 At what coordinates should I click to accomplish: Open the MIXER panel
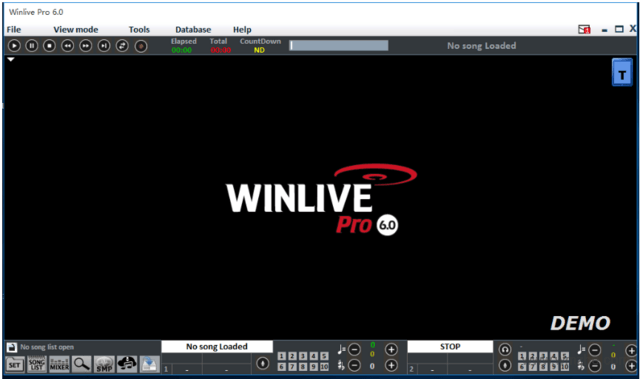click(59, 364)
